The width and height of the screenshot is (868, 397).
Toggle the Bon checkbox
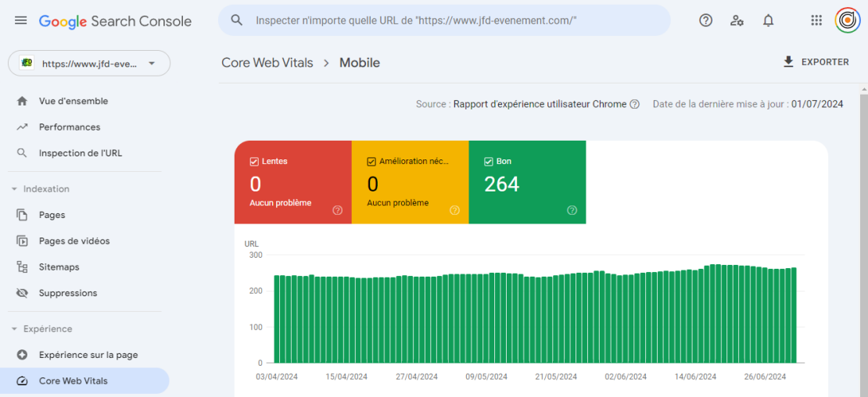[x=489, y=162]
